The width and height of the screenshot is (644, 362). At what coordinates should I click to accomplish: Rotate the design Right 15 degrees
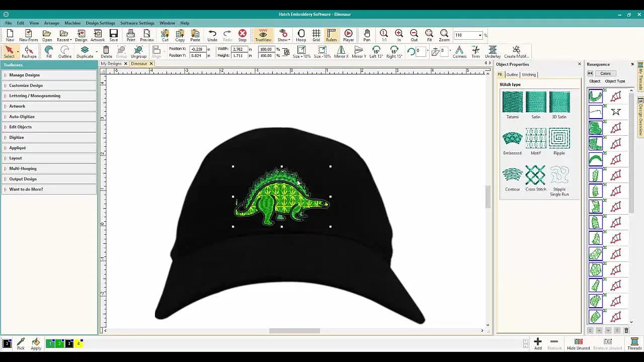point(394,52)
